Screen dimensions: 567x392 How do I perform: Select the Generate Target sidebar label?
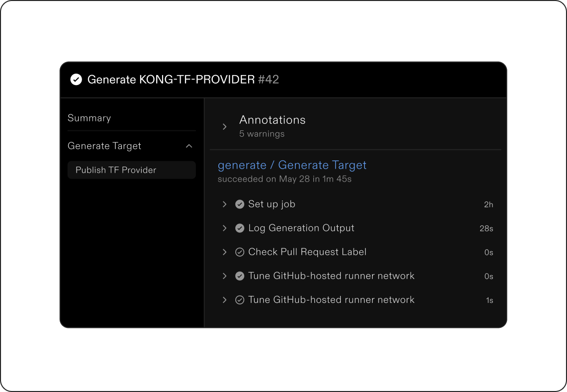point(104,146)
